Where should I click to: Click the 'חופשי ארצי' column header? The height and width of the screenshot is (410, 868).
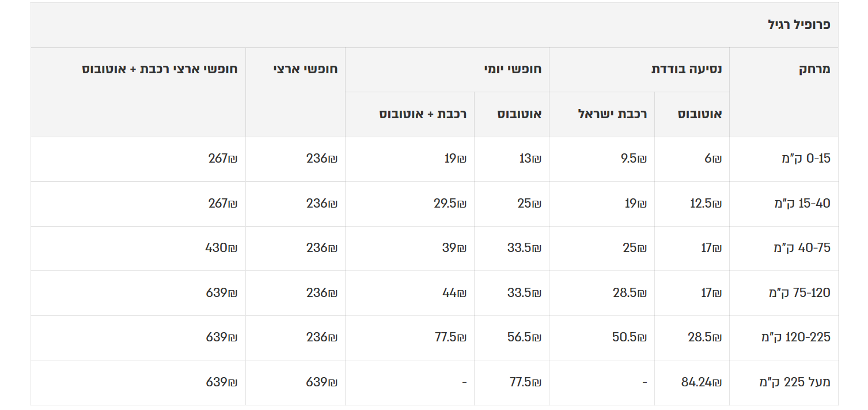click(305, 69)
